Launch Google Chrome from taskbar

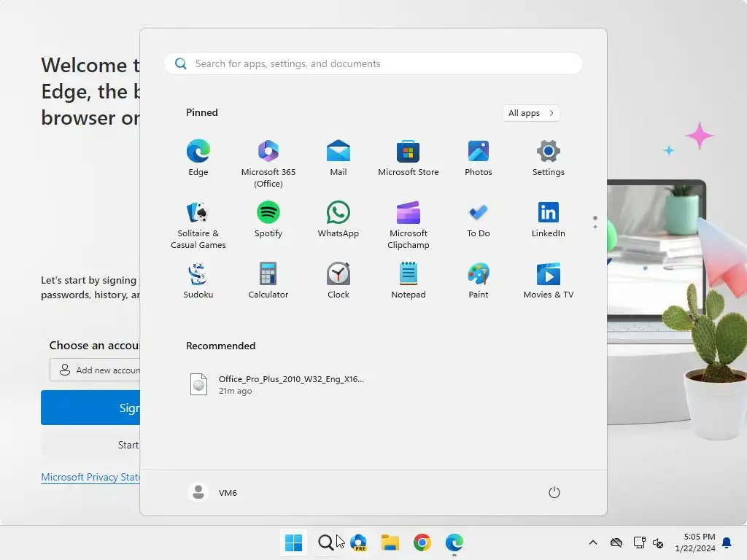422,542
